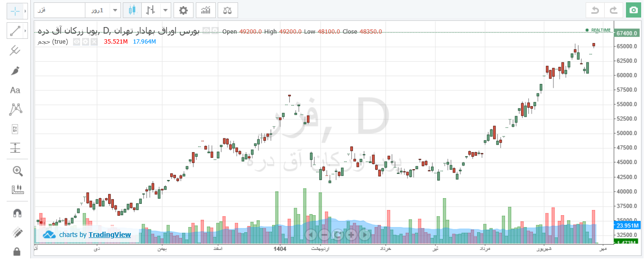Image resolution: width=644 pixels, height=264 pixels.
Task: Activate the zoom in tool
Action: tap(18, 171)
